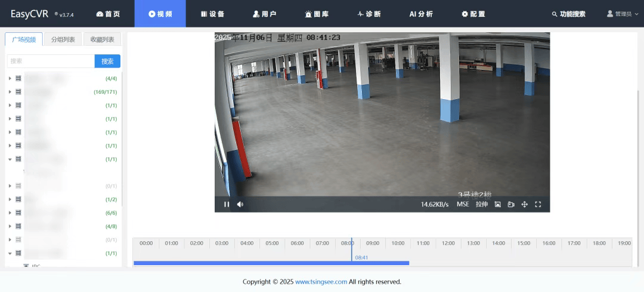Mute audio with the speaker icon
The height and width of the screenshot is (292, 644).
(240, 204)
